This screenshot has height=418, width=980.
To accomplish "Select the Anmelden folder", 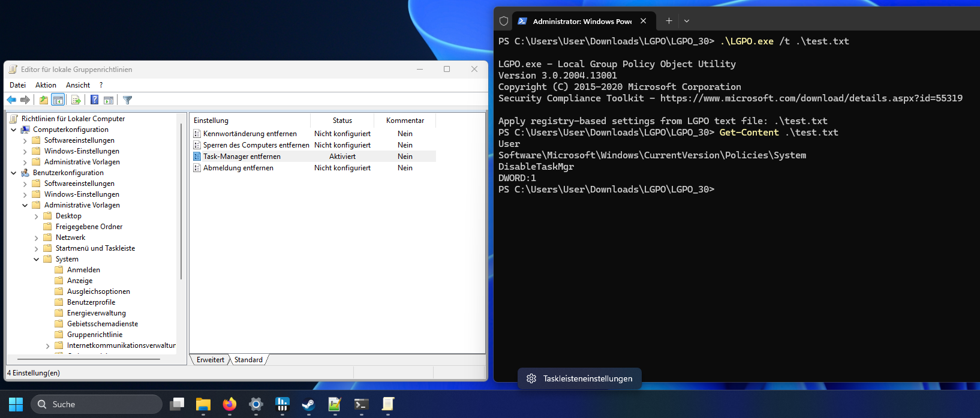I will [83, 270].
